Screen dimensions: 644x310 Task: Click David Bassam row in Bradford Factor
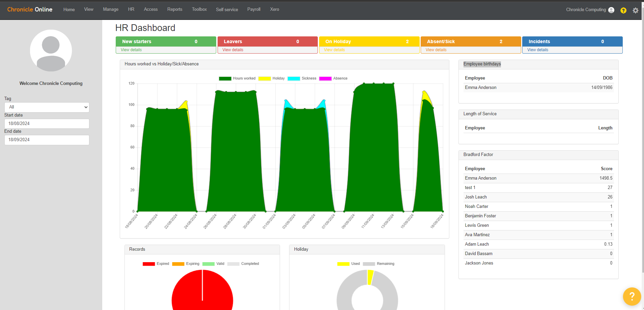point(539,254)
